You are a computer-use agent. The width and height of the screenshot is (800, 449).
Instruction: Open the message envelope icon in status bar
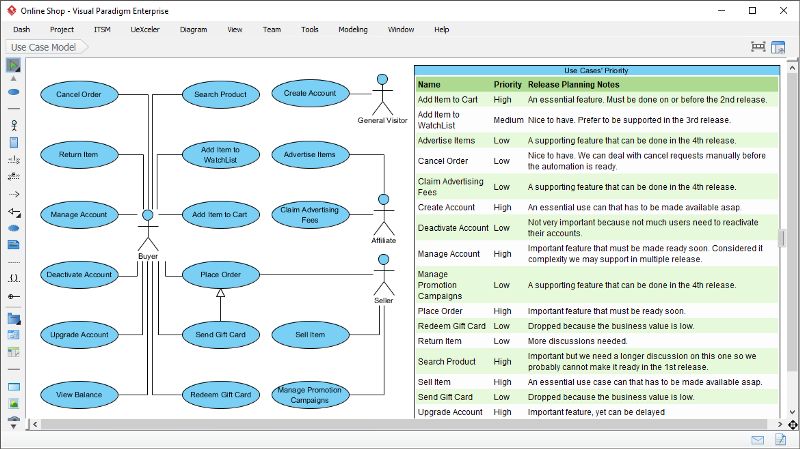pos(758,440)
